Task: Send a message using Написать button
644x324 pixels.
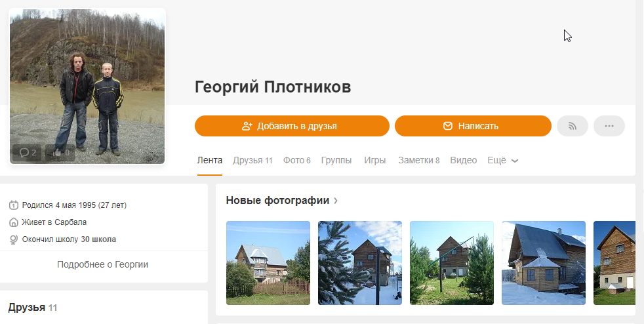Action: pyautogui.click(x=473, y=126)
